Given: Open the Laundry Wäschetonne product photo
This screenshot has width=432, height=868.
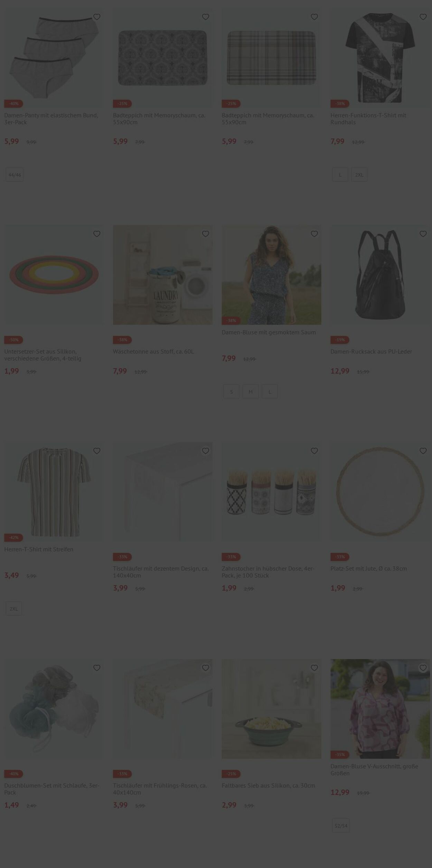Looking at the screenshot, I should 163,275.
